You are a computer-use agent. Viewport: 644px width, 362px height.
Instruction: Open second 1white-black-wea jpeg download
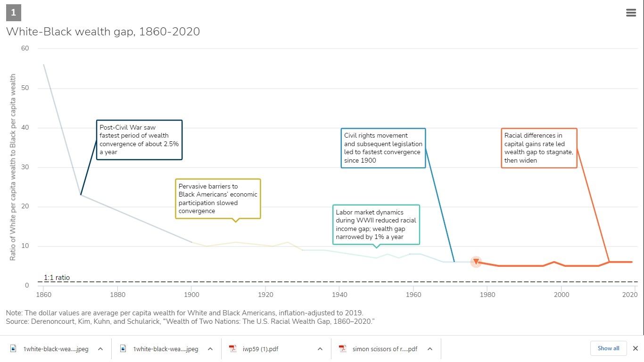click(x=165, y=349)
